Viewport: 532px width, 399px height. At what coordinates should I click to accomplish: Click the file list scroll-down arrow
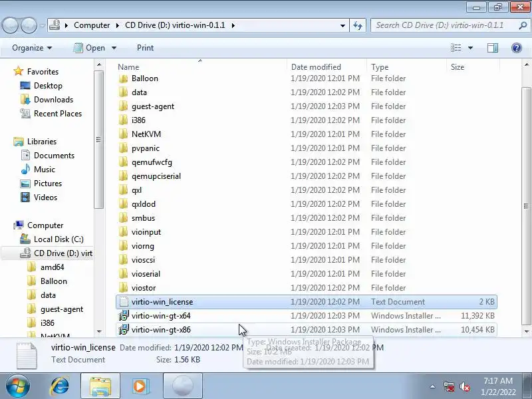(527, 331)
